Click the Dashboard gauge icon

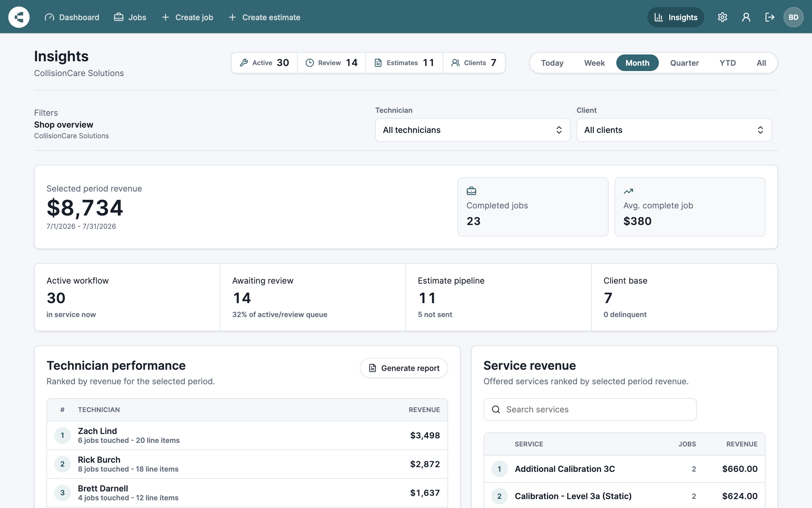49,17
